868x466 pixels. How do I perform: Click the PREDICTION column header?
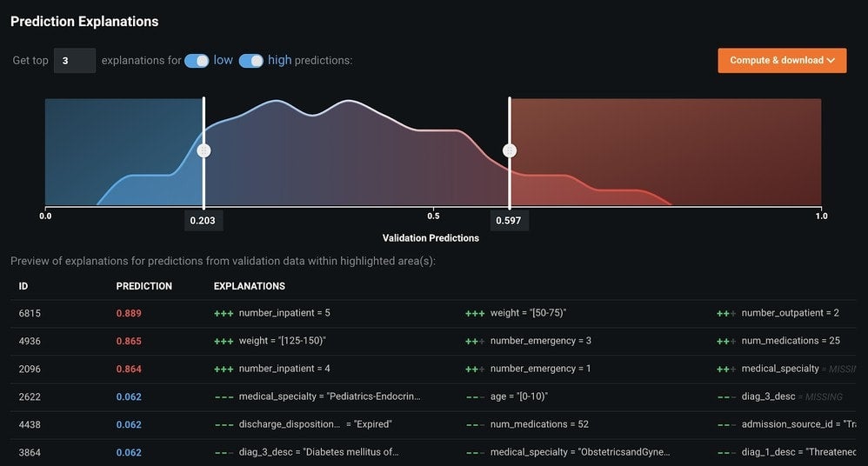(x=144, y=286)
